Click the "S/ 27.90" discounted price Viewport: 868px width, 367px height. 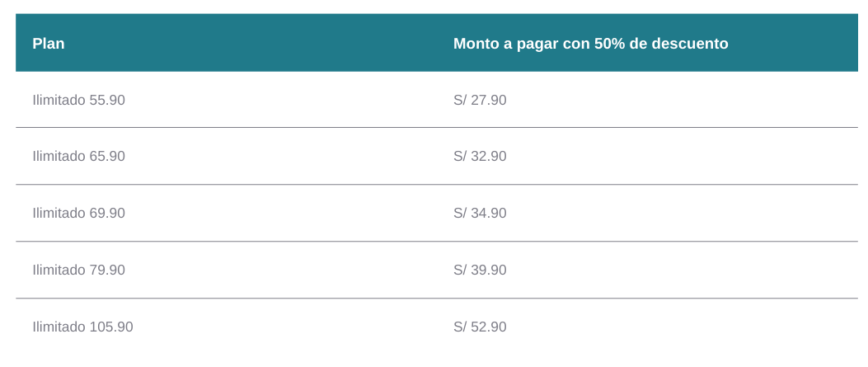480,100
